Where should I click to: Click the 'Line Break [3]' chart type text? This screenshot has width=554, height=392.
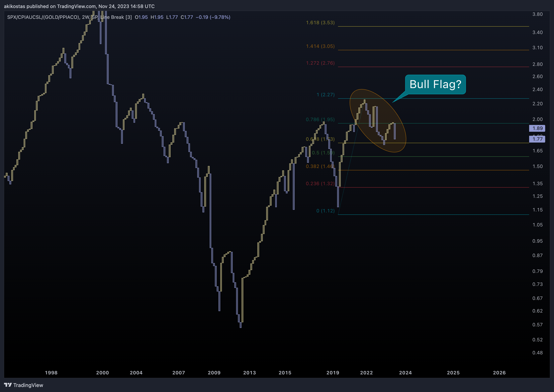pyautogui.click(x=116, y=17)
